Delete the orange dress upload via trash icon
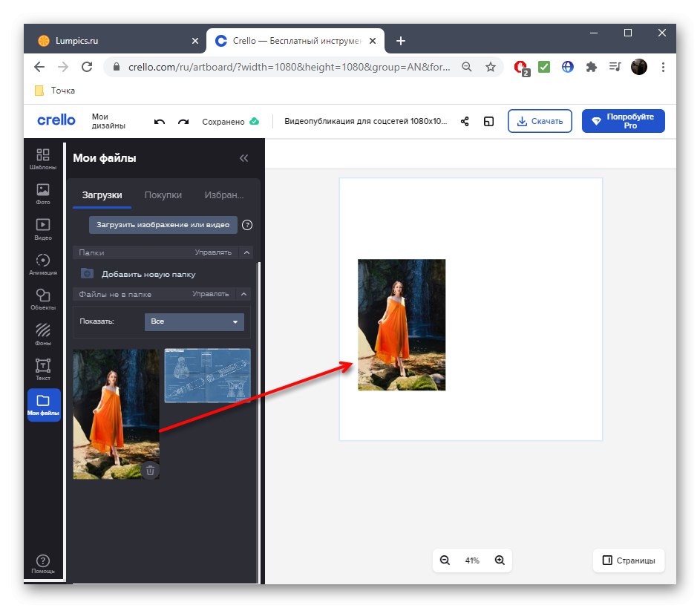700x608 pixels. click(x=150, y=471)
